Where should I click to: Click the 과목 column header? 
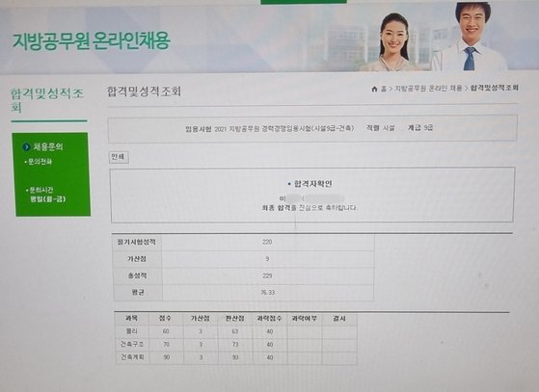pos(132,319)
